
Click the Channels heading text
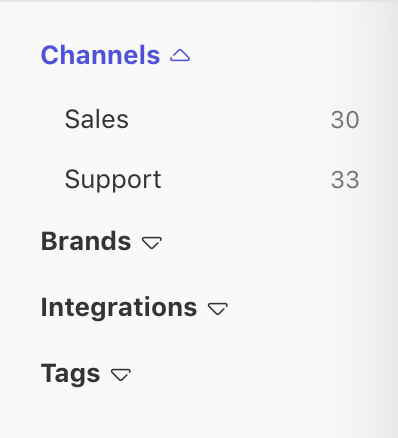tap(100, 55)
